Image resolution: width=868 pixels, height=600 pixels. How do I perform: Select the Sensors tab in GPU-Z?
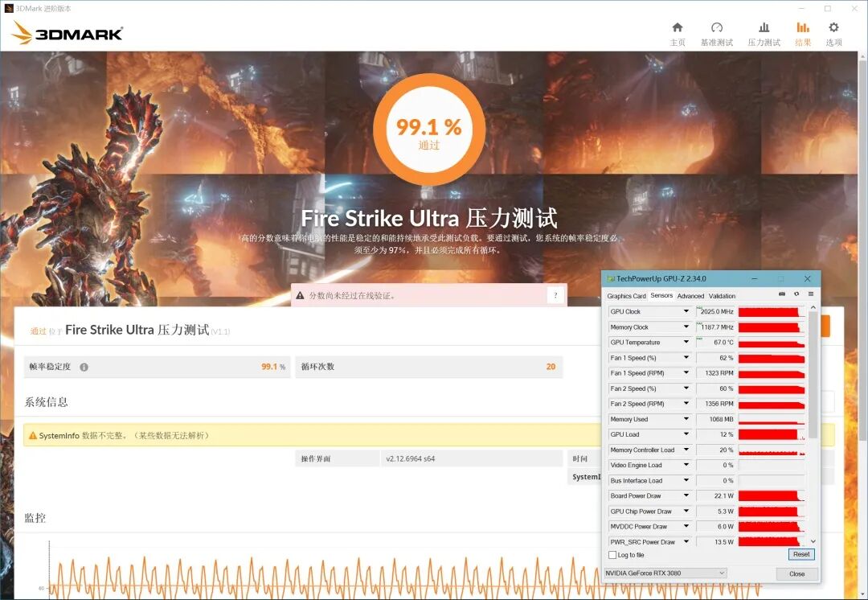coord(661,295)
